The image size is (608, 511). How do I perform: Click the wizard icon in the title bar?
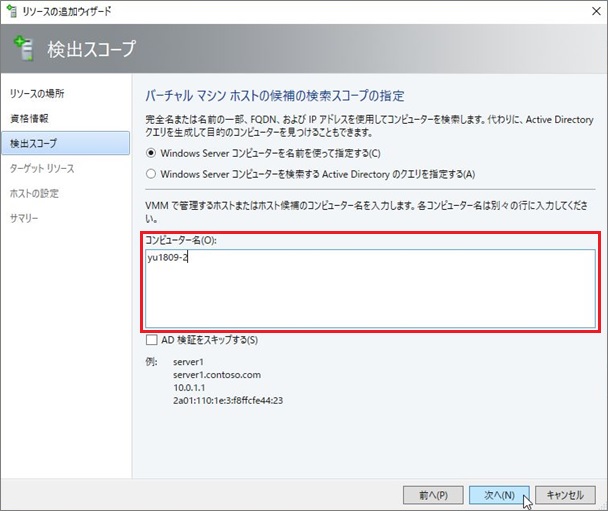tap(11, 11)
